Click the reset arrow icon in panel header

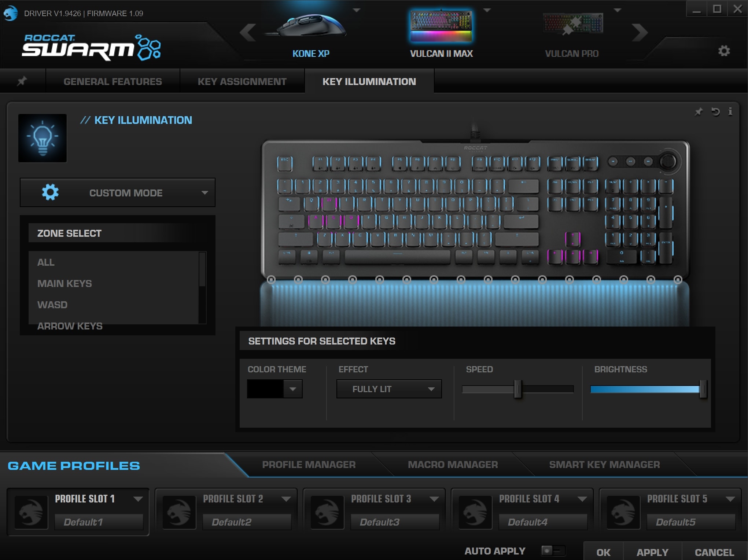pos(715,112)
